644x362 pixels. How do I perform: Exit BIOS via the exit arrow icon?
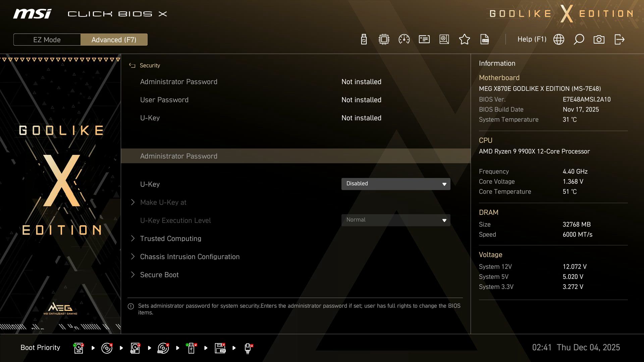(x=619, y=39)
